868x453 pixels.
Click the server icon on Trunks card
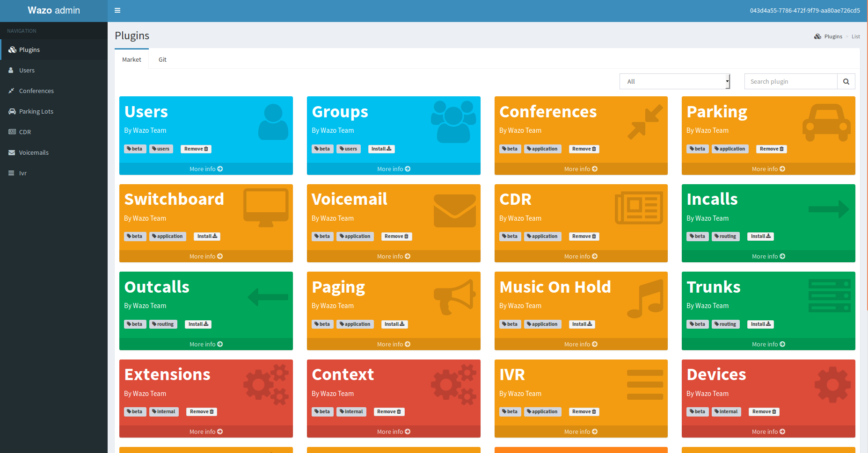(830, 296)
